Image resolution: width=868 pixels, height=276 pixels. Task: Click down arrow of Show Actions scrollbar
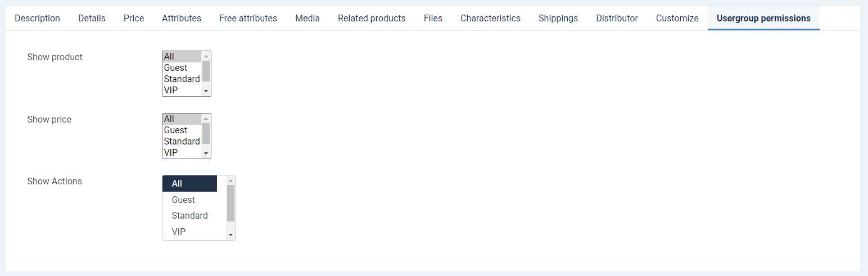(230, 235)
